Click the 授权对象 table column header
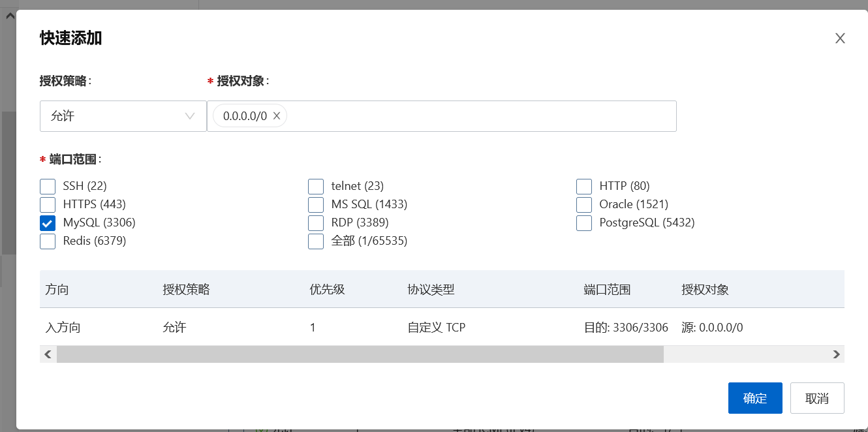The image size is (868, 432). click(705, 290)
